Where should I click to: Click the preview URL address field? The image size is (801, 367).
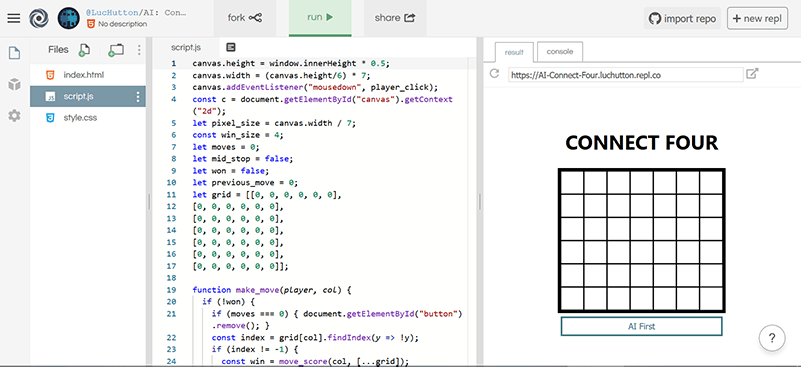pos(625,75)
